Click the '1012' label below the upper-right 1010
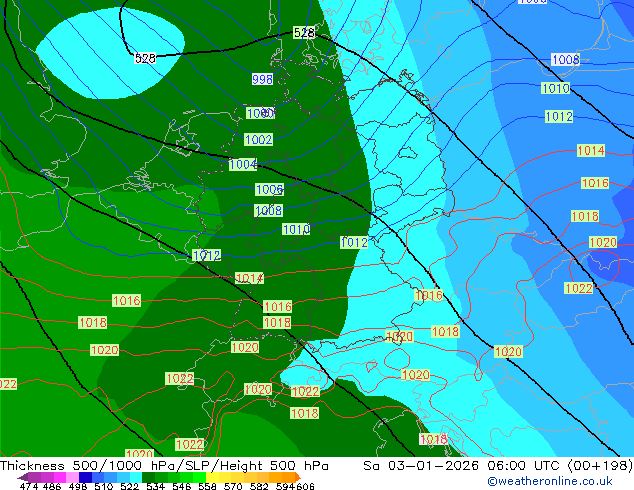Viewport: 634px width, 490px height. tap(559, 116)
